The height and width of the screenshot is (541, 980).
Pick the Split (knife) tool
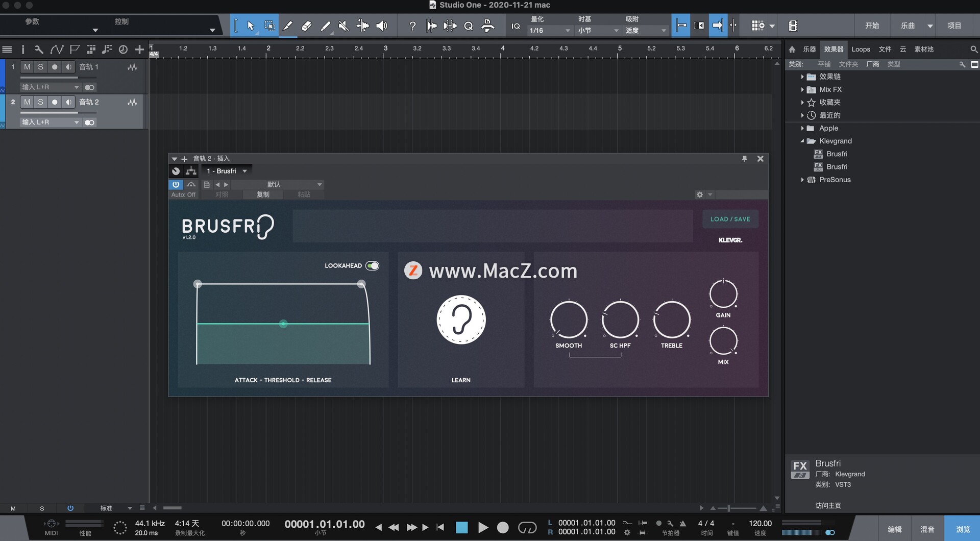click(288, 26)
